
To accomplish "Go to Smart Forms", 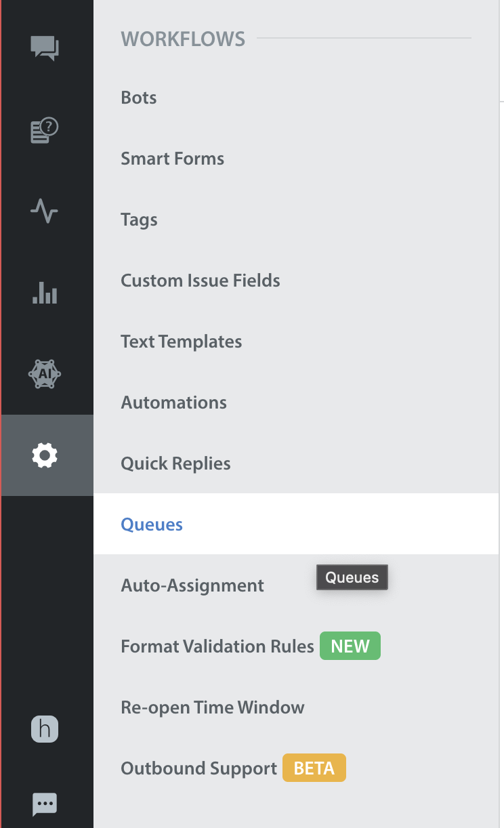I will click(173, 159).
